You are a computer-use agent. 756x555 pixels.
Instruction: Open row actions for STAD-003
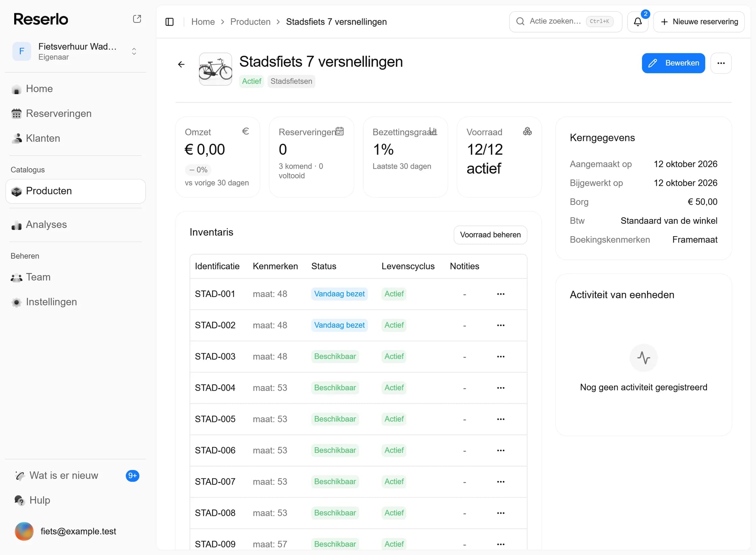501,357
